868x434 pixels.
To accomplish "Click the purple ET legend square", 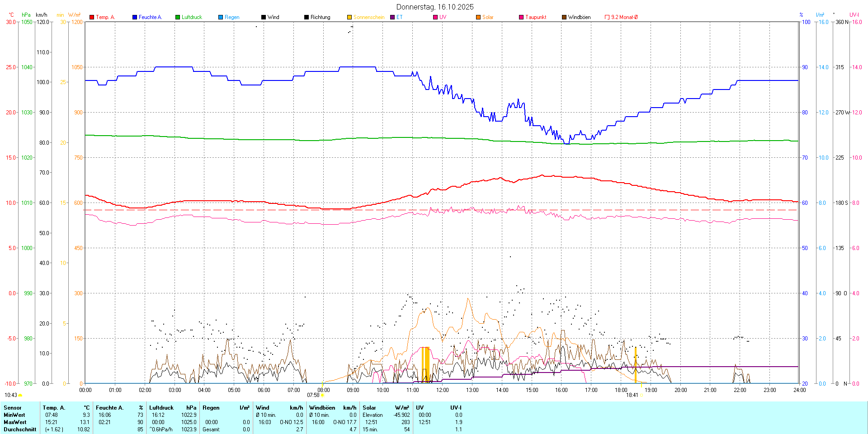I will coord(392,17).
